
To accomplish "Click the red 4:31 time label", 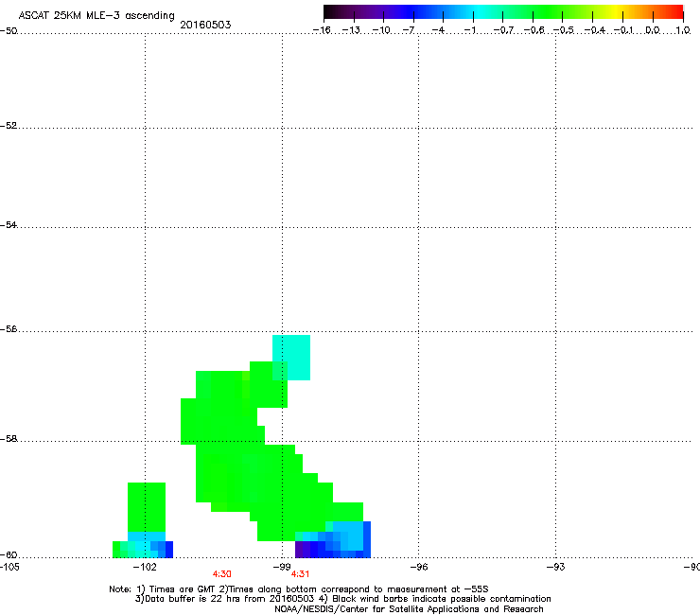I will (300, 574).
